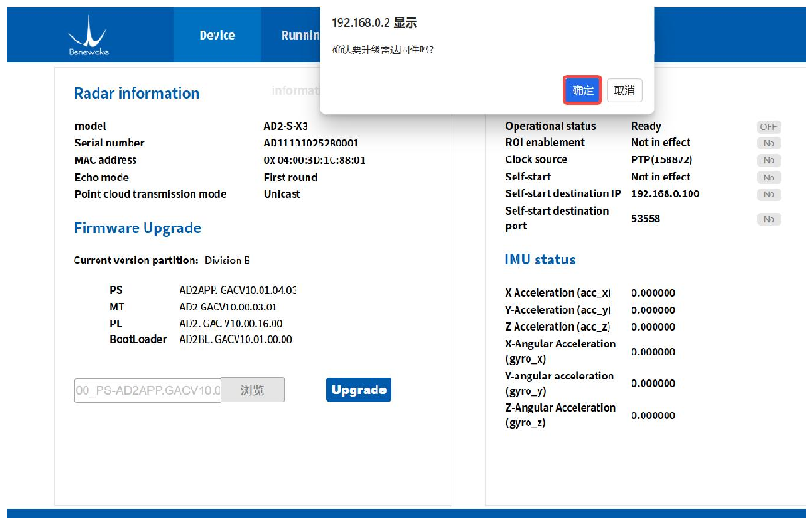Click the Benewake logo
Screen dimensions: 812x524
click(88, 36)
